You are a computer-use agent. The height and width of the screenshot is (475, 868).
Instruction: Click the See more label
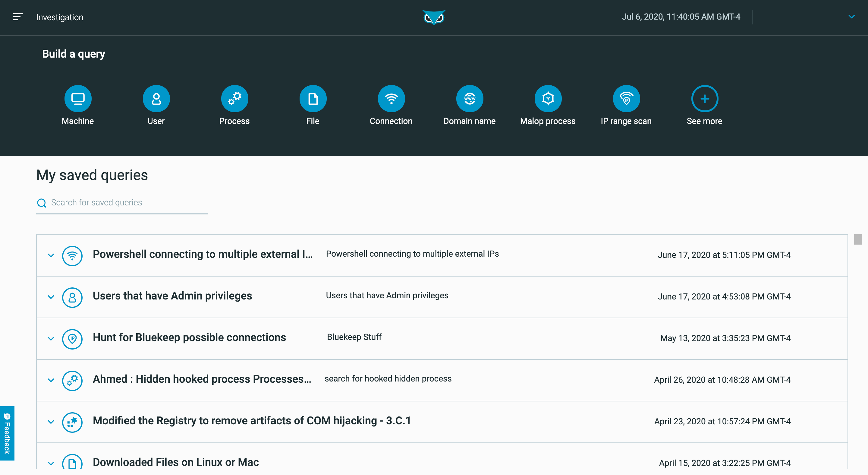[x=705, y=121]
